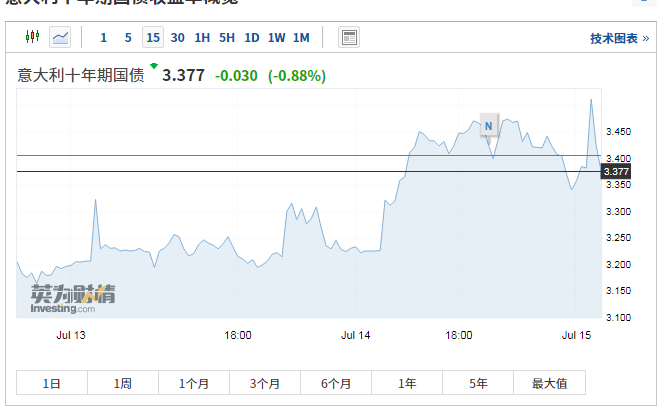Show the 1周 time range

tap(123, 383)
